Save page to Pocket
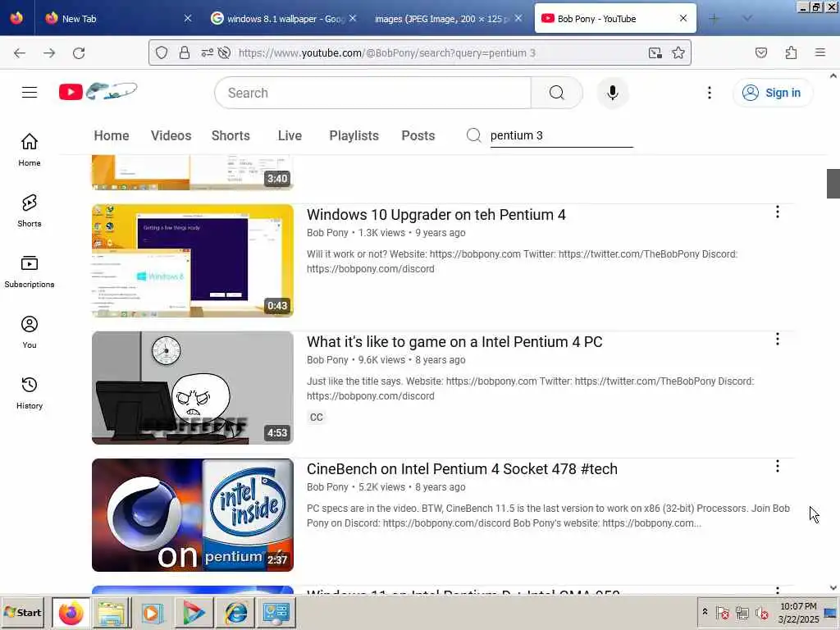 coord(760,52)
